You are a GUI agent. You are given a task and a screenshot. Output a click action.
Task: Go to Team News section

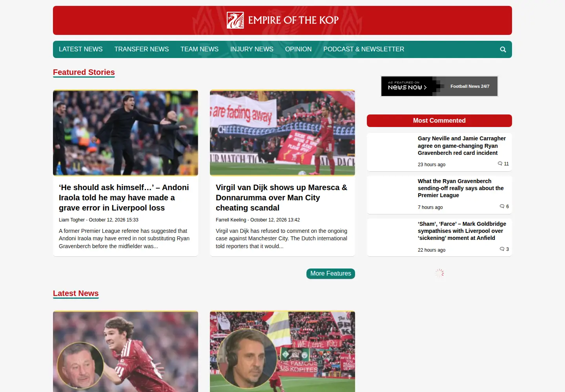point(199,49)
